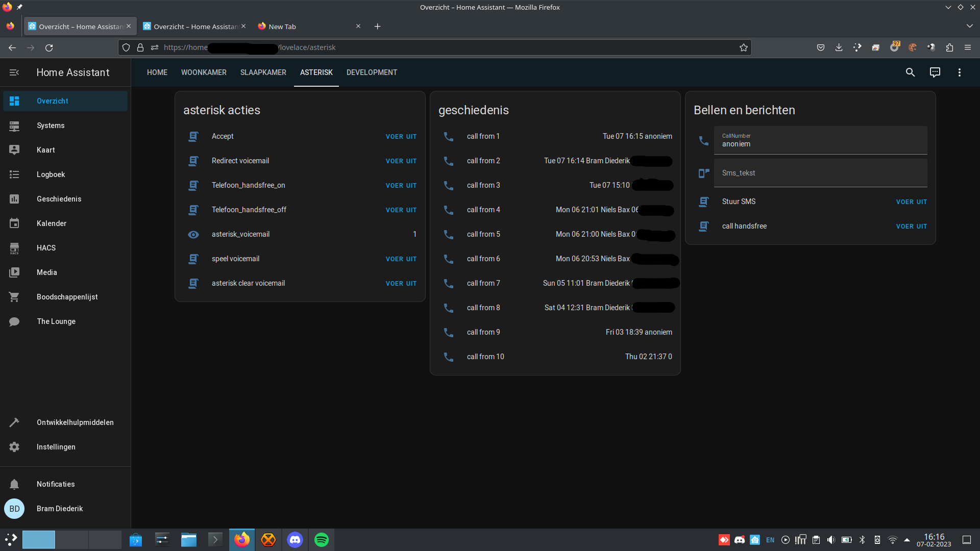Click the CallNumber input field
The image size is (980, 551).
820,140
